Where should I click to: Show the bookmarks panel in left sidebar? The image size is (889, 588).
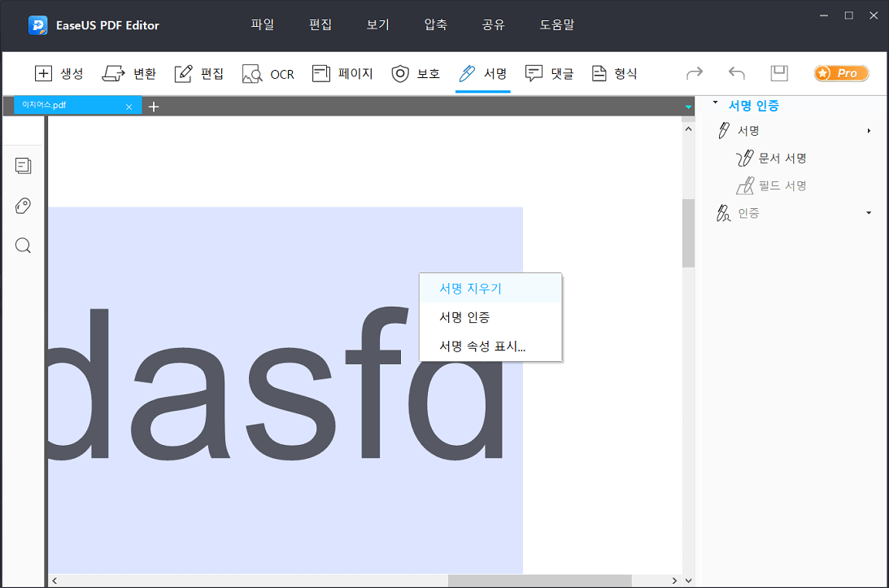click(24, 166)
